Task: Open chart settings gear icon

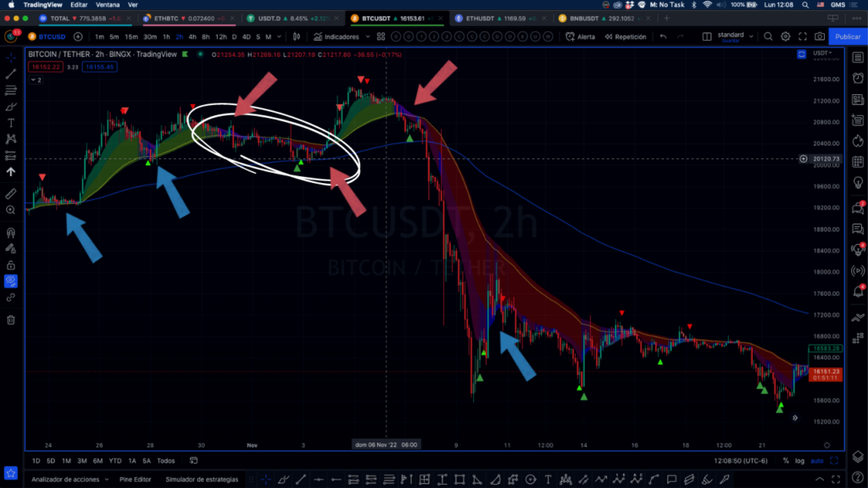Action: pos(786,36)
